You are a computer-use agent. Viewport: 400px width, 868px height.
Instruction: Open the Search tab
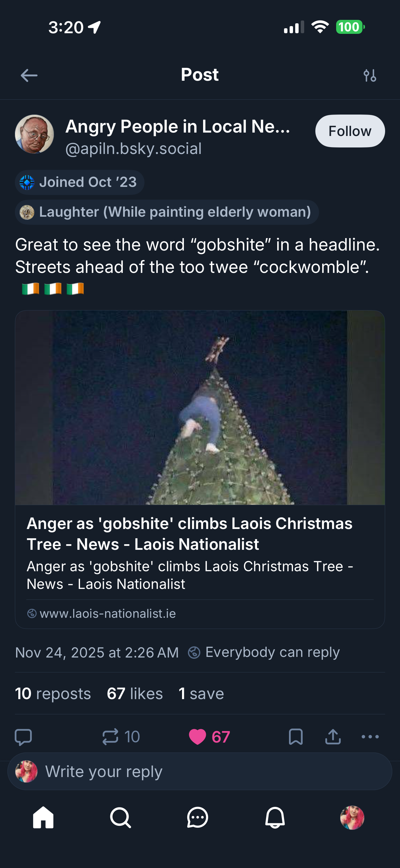click(x=121, y=817)
